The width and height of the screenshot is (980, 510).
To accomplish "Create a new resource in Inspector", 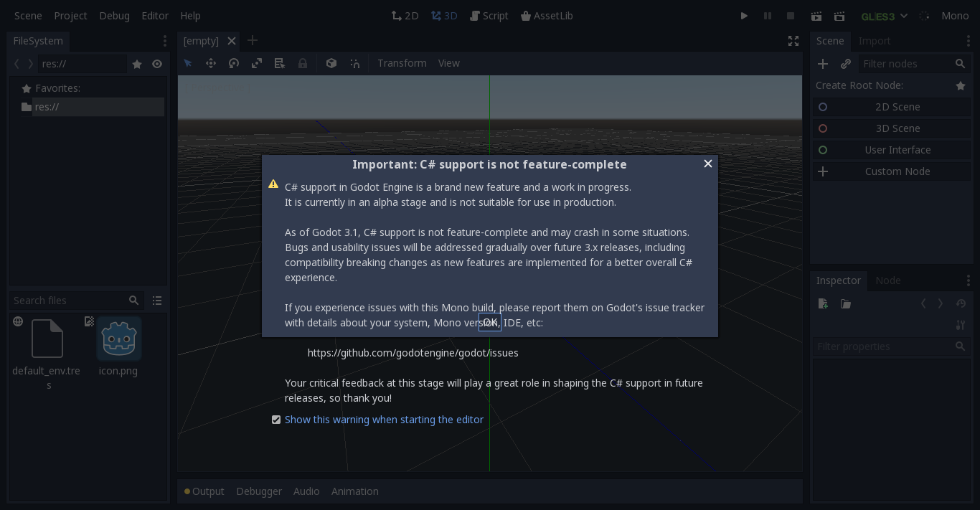I will coord(823,304).
